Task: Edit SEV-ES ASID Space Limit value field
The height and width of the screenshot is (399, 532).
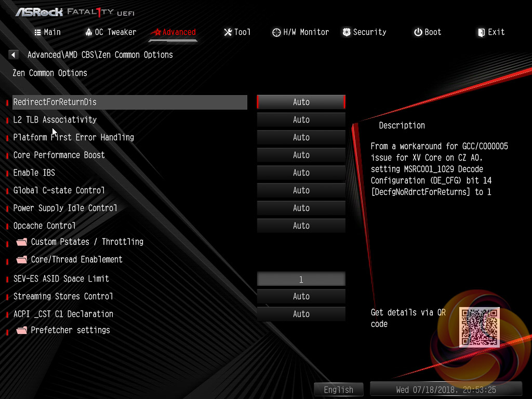Action: point(301,279)
